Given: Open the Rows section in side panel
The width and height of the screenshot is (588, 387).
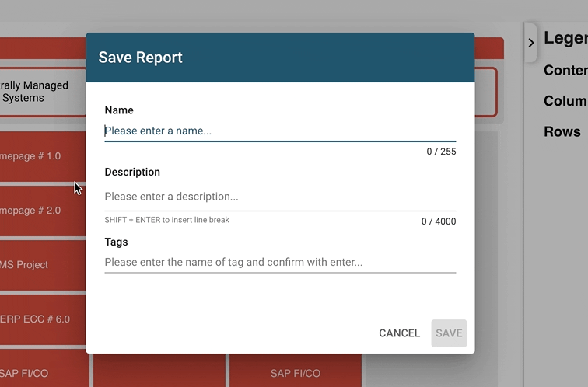Looking at the screenshot, I should point(562,132).
